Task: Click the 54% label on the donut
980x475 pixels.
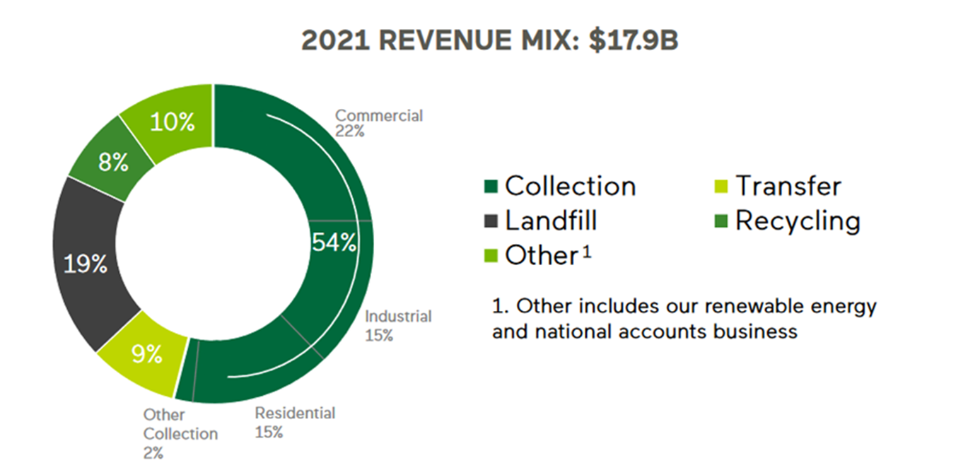Action: [x=333, y=242]
